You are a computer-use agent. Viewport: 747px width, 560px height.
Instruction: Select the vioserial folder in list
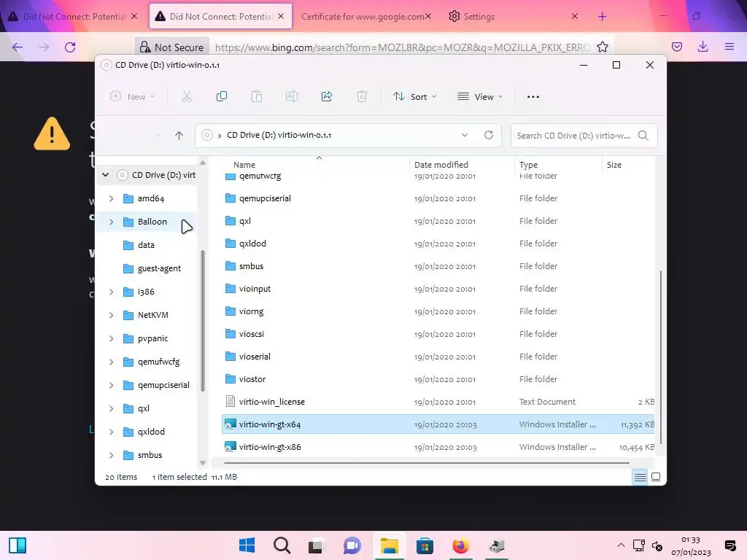tap(438, 357)
